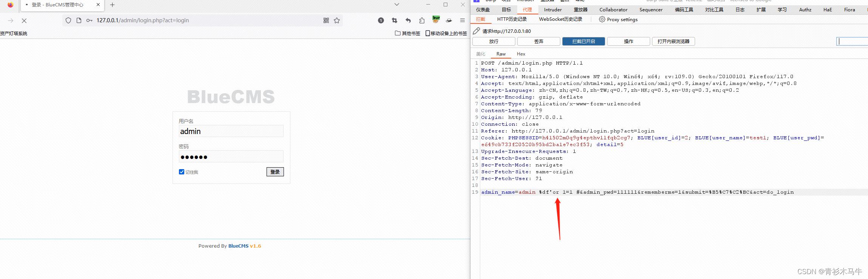868x279 pixels.
Task: Open the 资产灯塔系统 bookmark
Action: click(14, 34)
